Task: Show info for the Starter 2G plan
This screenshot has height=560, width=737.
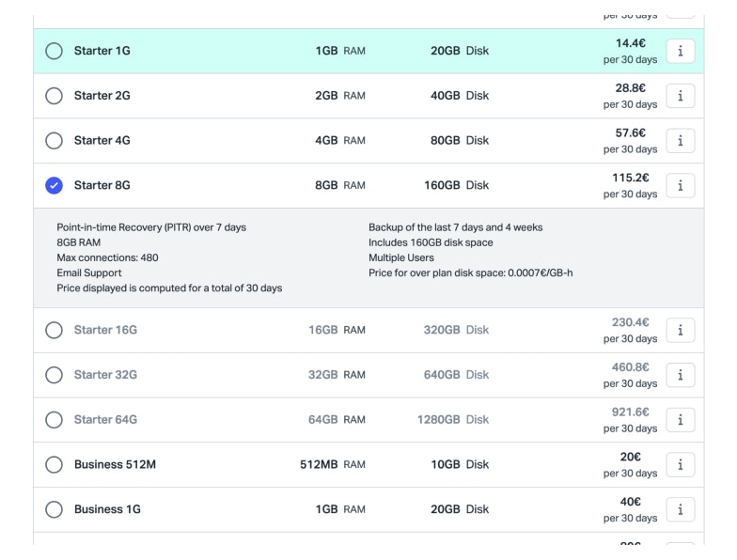Action: [680, 96]
